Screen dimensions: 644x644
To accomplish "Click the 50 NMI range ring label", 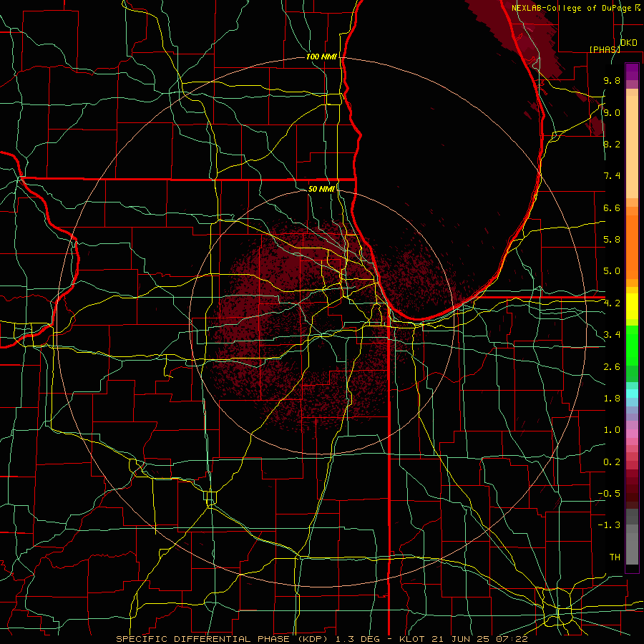I will (321, 189).
